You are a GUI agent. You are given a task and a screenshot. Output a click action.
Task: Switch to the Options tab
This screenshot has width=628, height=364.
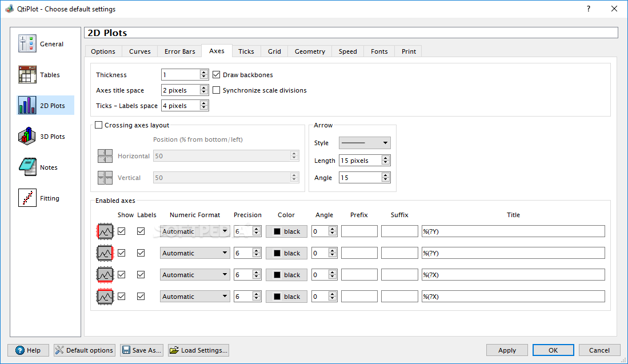pos(103,51)
